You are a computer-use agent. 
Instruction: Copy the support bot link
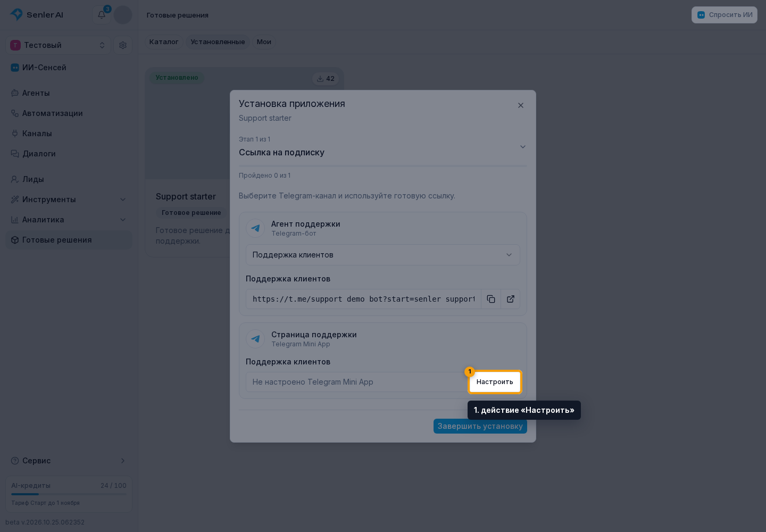(x=491, y=299)
